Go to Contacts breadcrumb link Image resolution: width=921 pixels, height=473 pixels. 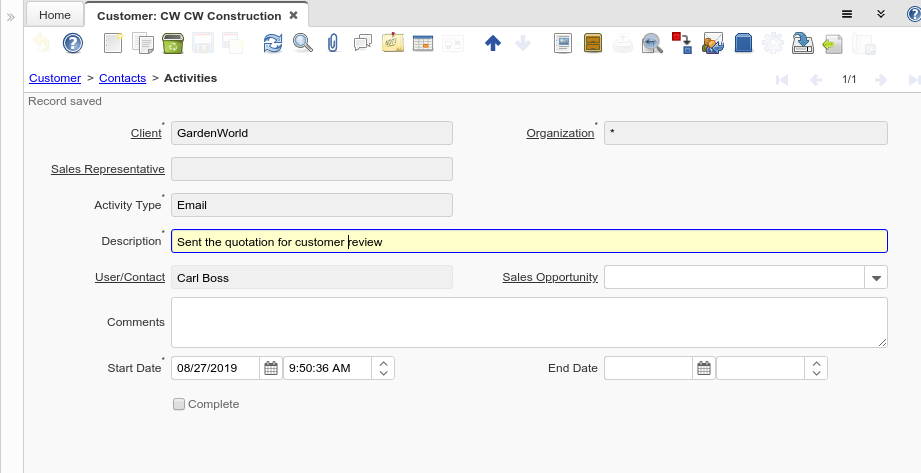coord(122,78)
